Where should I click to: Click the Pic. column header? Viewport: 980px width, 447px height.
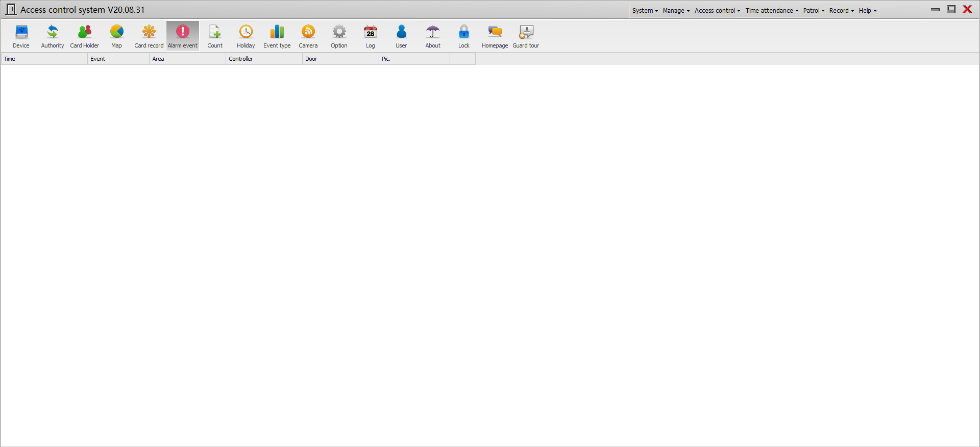tap(414, 59)
